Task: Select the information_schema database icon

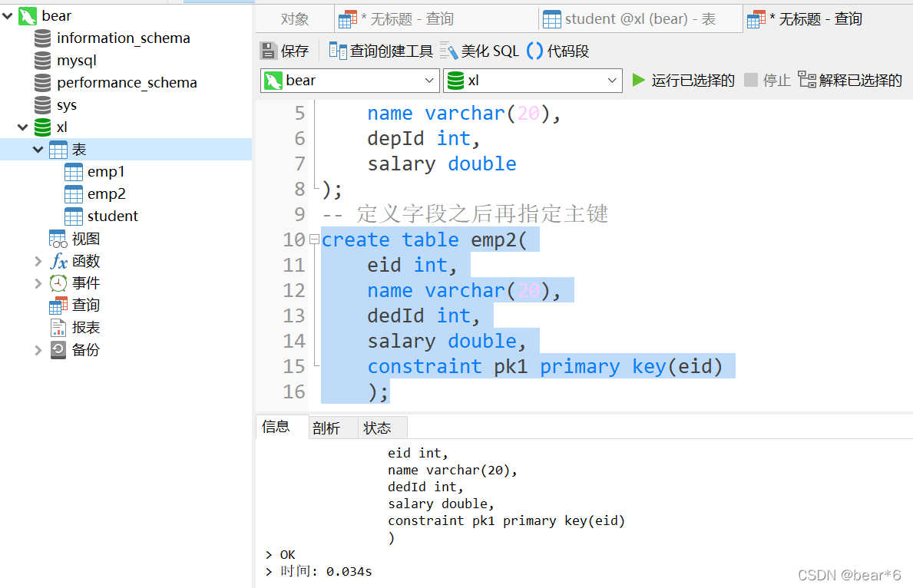Action: click(42, 38)
